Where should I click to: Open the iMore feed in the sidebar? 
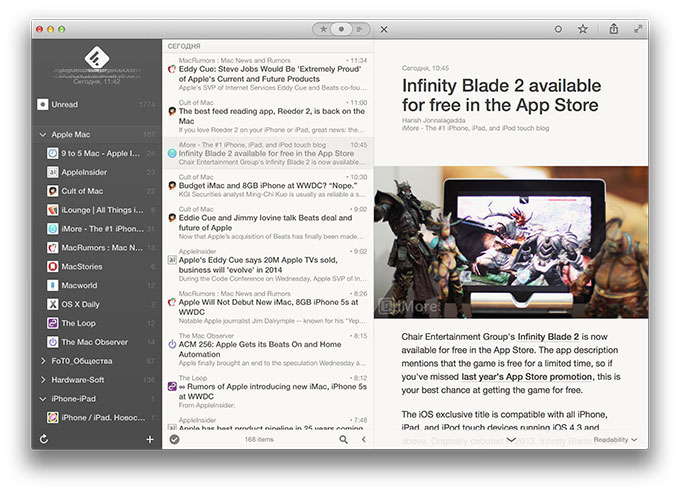tap(97, 229)
